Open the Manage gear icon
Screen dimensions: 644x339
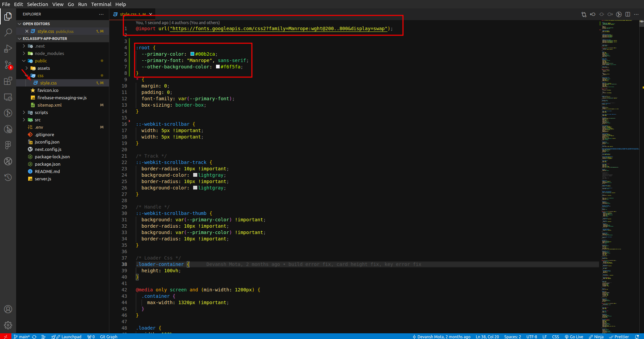pos(8,325)
